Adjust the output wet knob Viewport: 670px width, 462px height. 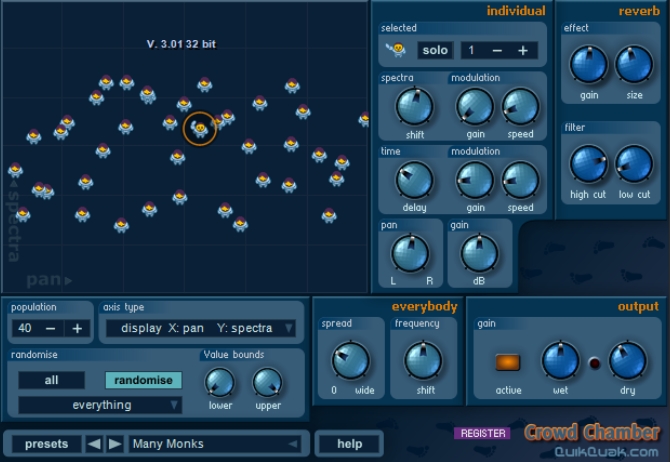coord(560,360)
